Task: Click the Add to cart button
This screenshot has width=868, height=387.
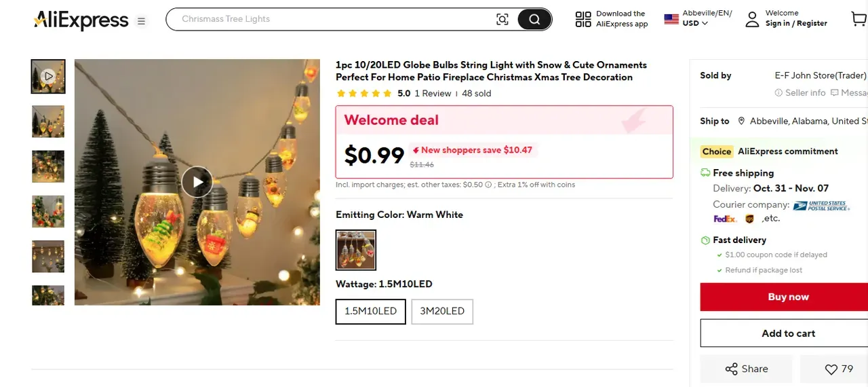Action: pos(787,333)
